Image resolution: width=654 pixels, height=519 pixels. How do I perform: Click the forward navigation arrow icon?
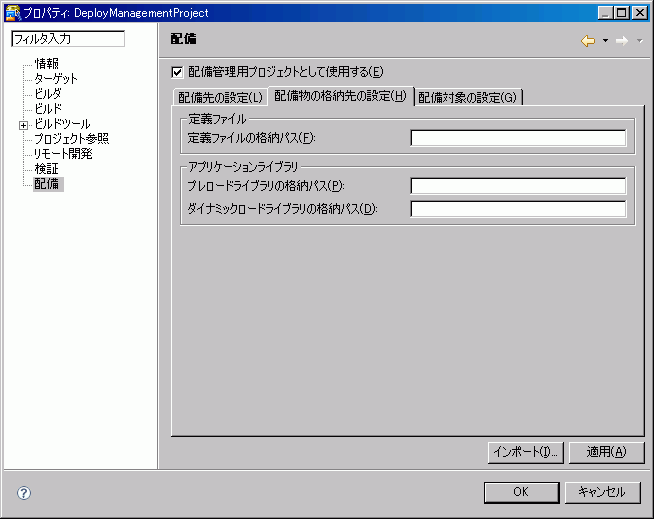coord(622,41)
